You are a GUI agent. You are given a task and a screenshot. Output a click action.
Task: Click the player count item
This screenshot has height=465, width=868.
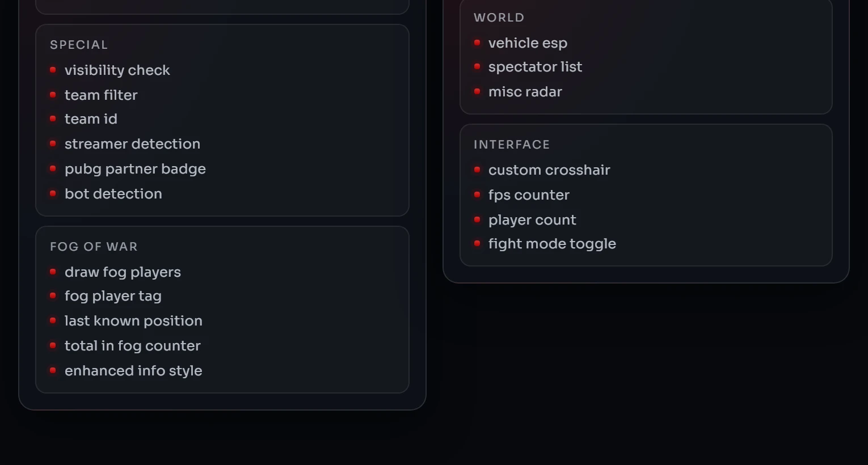click(x=532, y=220)
